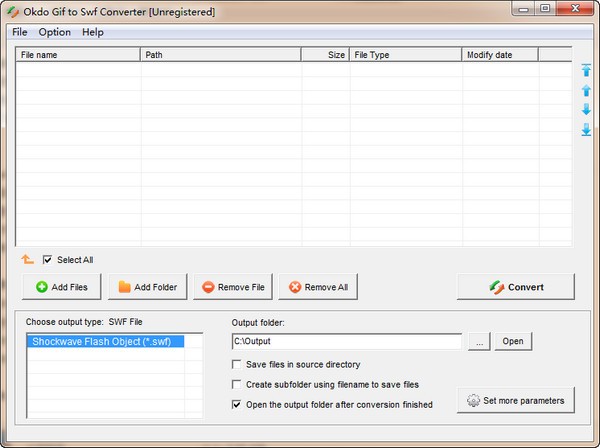This screenshot has height=448, width=600.
Task: Click Remove All button
Action: (318, 287)
